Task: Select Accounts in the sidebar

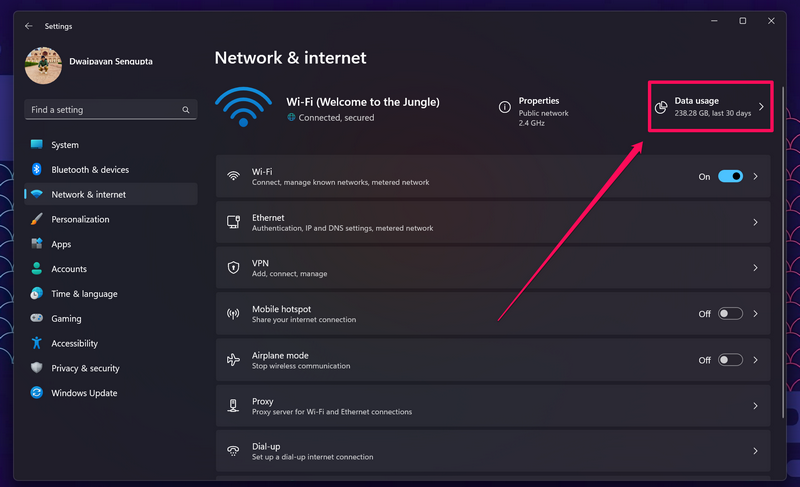Action: [69, 269]
